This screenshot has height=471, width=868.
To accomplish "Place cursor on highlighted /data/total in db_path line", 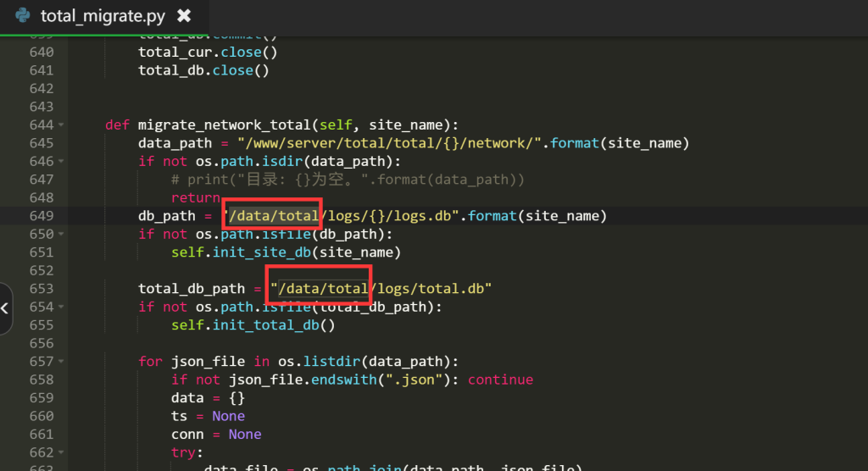I will [x=273, y=216].
